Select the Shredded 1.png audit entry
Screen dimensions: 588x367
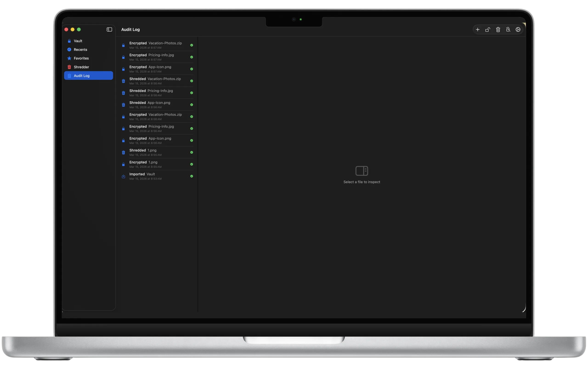pos(157,152)
